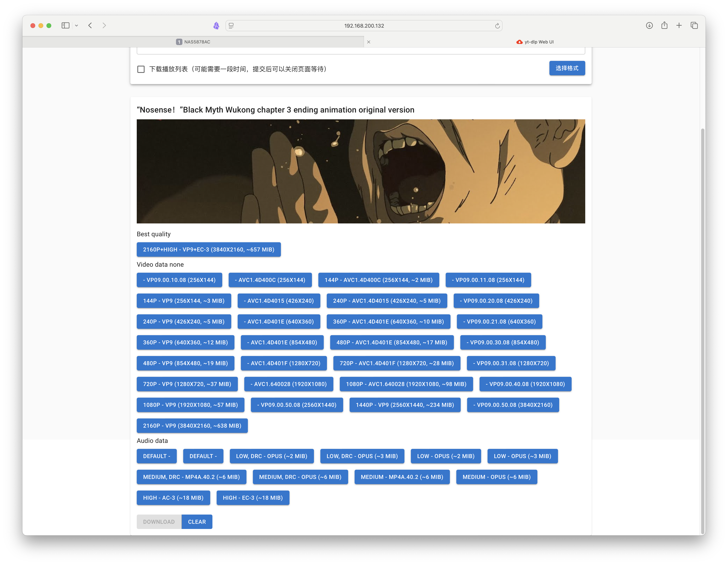Select - AVC1.640028 (1920X1080) format
The image size is (728, 565).
coord(289,384)
